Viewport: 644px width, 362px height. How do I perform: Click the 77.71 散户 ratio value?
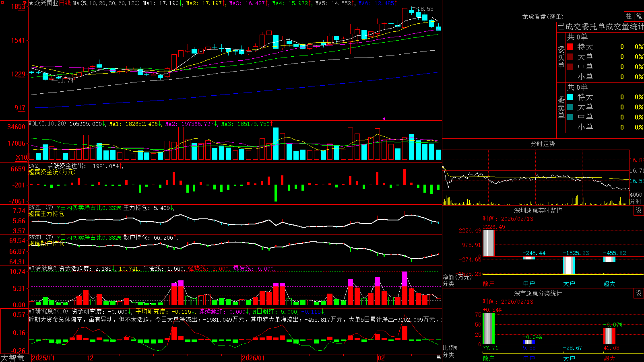click(x=490, y=348)
